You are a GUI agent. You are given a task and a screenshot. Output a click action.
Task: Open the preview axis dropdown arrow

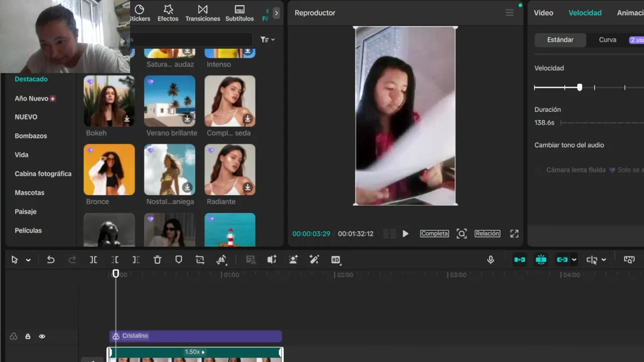click(x=604, y=260)
